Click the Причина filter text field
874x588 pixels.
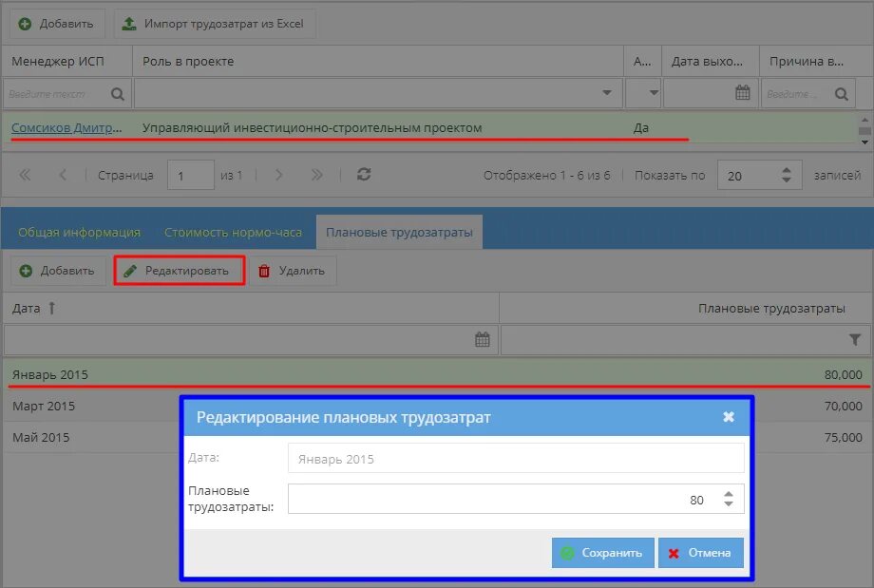click(x=797, y=94)
